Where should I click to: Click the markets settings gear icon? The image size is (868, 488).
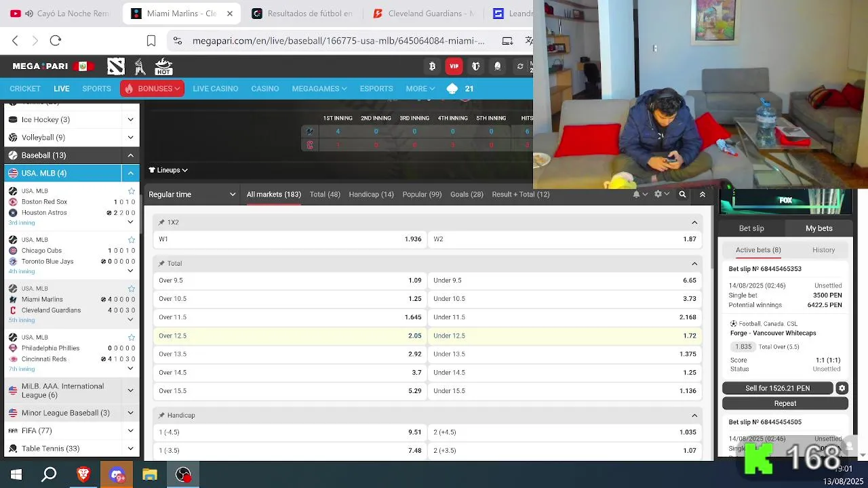658,195
